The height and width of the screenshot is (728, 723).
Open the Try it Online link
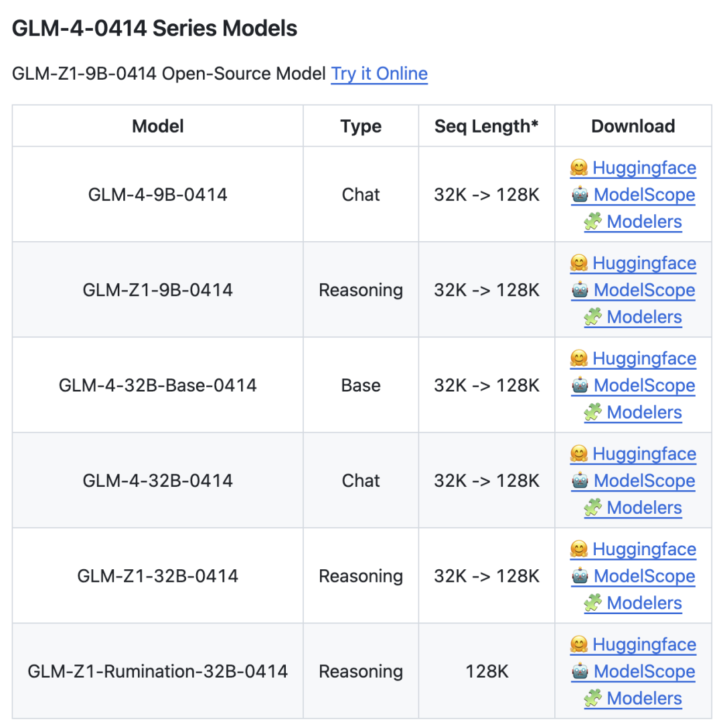(379, 74)
